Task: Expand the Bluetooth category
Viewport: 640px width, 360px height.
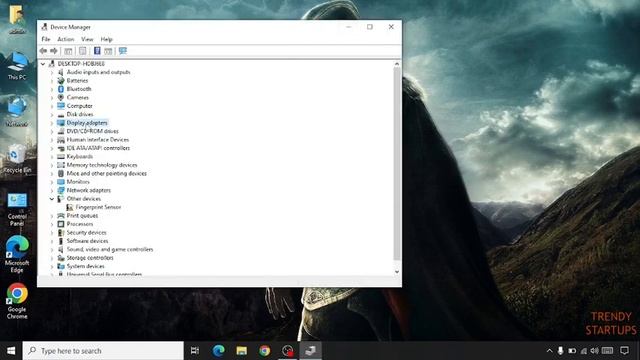Action: tap(52, 89)
